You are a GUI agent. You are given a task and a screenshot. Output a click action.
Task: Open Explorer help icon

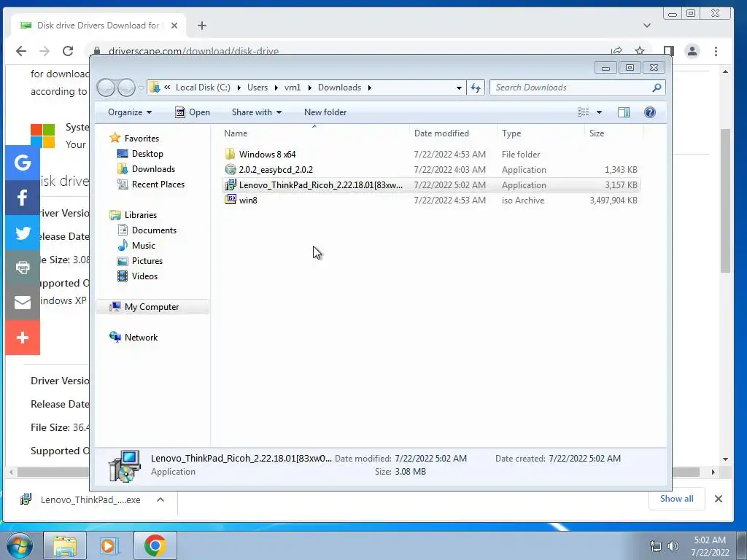650,112
